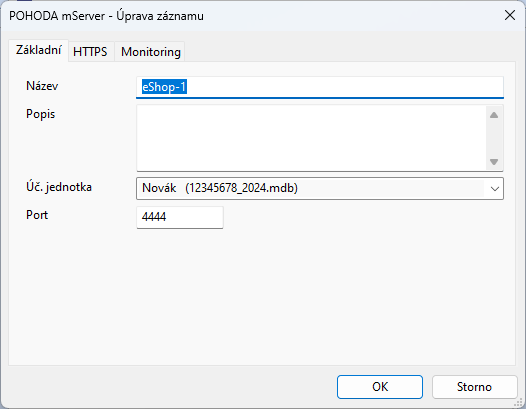This screenshot has width=526, height=409.
Task: Click the Název field containing eShop-1
Action: [x=320, y=87]
